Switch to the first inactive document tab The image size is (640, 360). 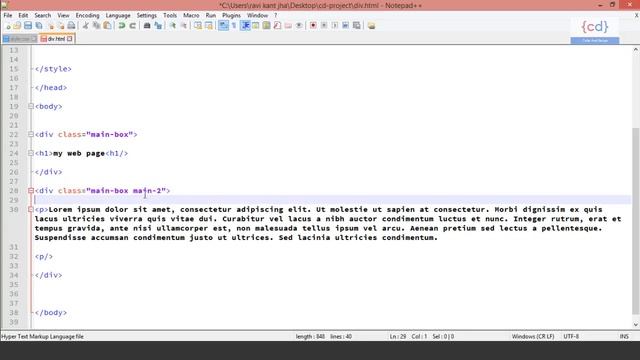(20, 39)
